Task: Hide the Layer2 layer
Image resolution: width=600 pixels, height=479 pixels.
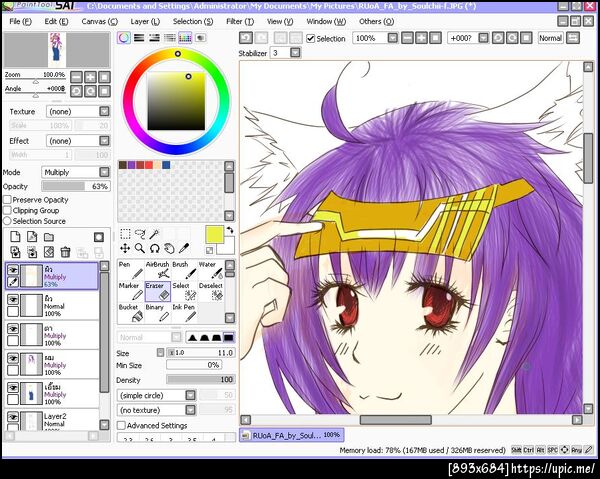Action: click(x=13, y=417)
